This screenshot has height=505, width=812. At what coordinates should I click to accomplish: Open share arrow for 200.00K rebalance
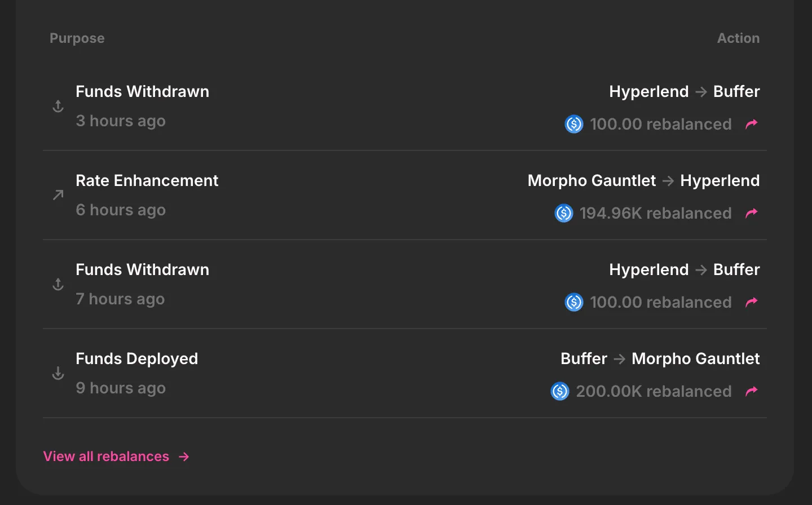point(752,391)
